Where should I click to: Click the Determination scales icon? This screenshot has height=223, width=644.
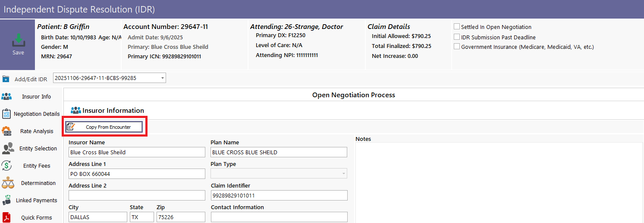pos(7,183)
